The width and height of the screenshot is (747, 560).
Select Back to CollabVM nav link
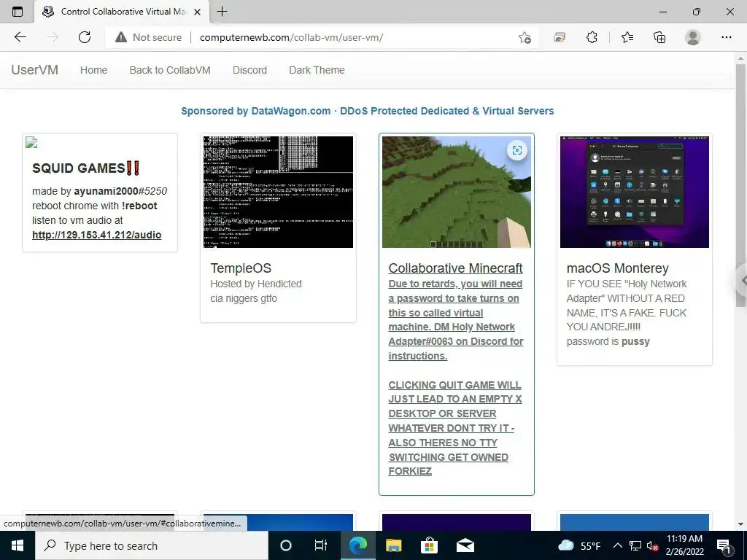[x=170, y=70]
